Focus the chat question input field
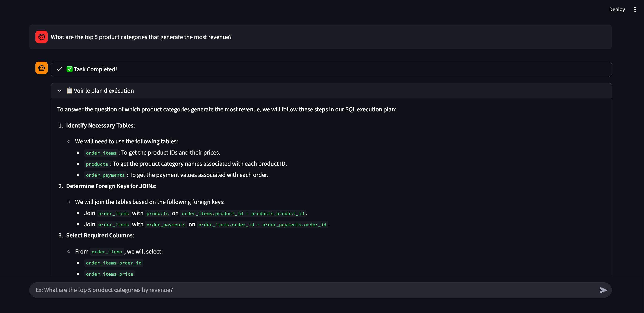Viewport: 644px width, 313px height. click(315, 290)
